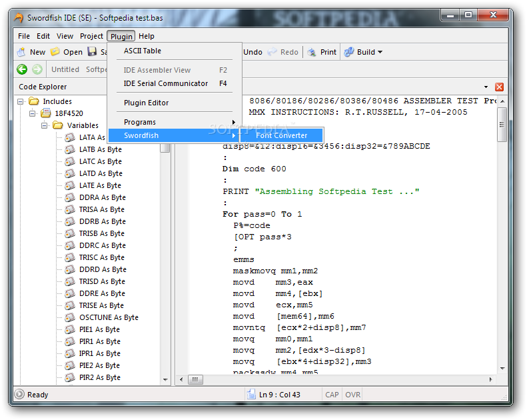Image resolution: width=527 pixels, height=420 pixels.
Task: Toggle the OVR overwrite indicator
Action: (x=353, y=395)
